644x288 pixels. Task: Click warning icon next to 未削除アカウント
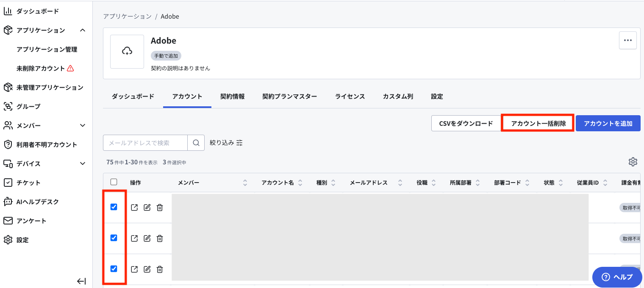coord(70,68)
